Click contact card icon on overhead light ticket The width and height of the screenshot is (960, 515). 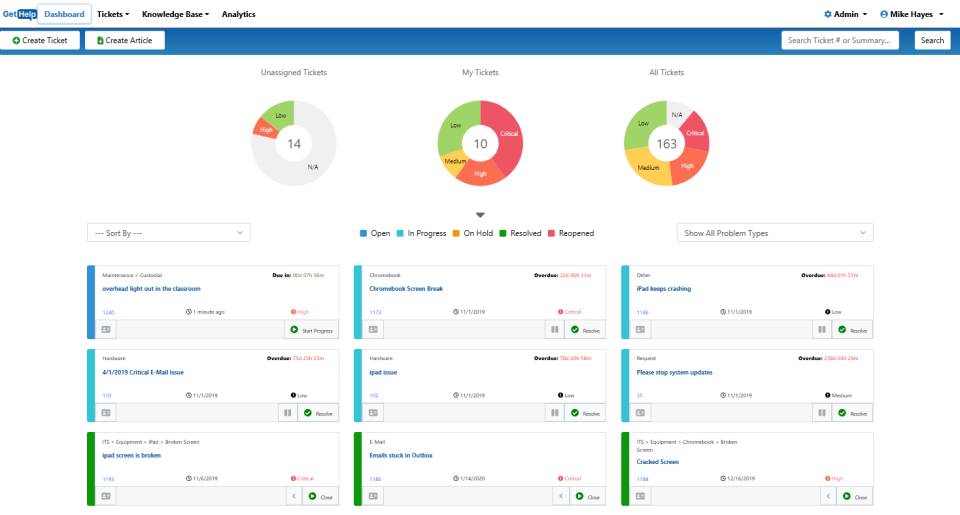[107, 329]
